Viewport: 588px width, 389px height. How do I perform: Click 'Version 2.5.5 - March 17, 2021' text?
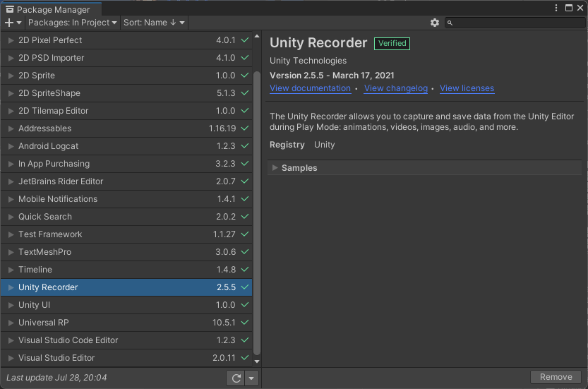click(x=332, y=76)
